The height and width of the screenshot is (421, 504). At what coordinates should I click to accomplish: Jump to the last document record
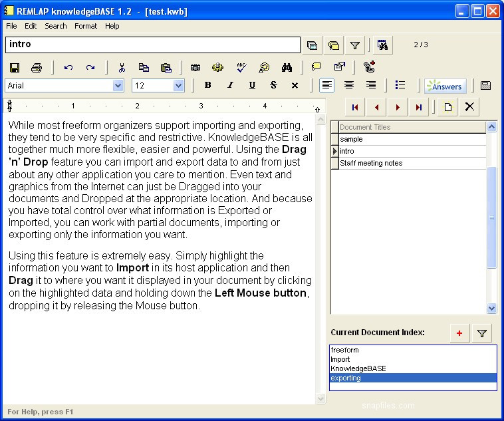[x=418, y=107]
